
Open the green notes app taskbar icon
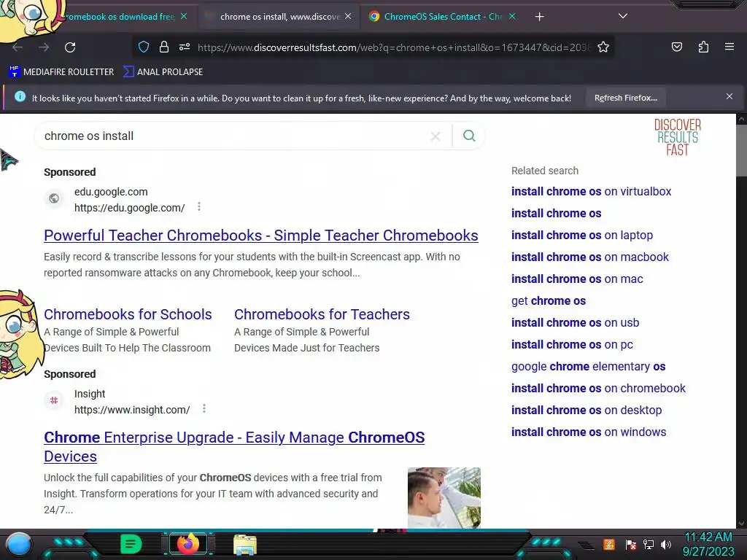[x=131, y=544]
